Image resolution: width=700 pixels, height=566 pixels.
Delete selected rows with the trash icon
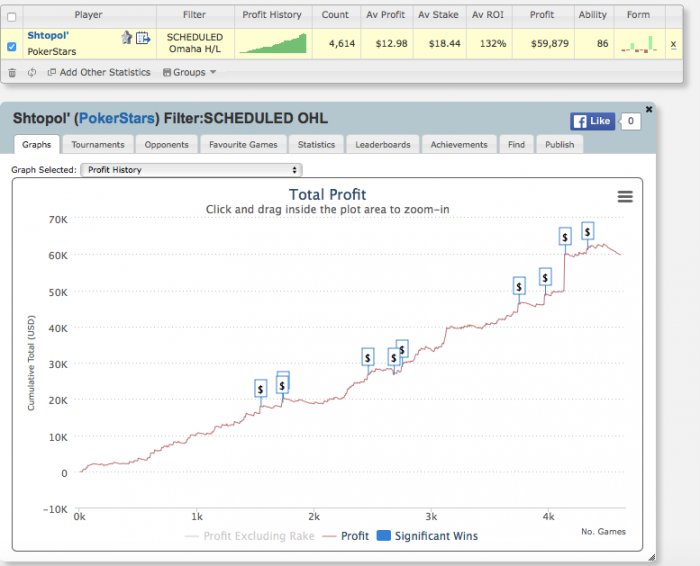click(x=12, y=72)
